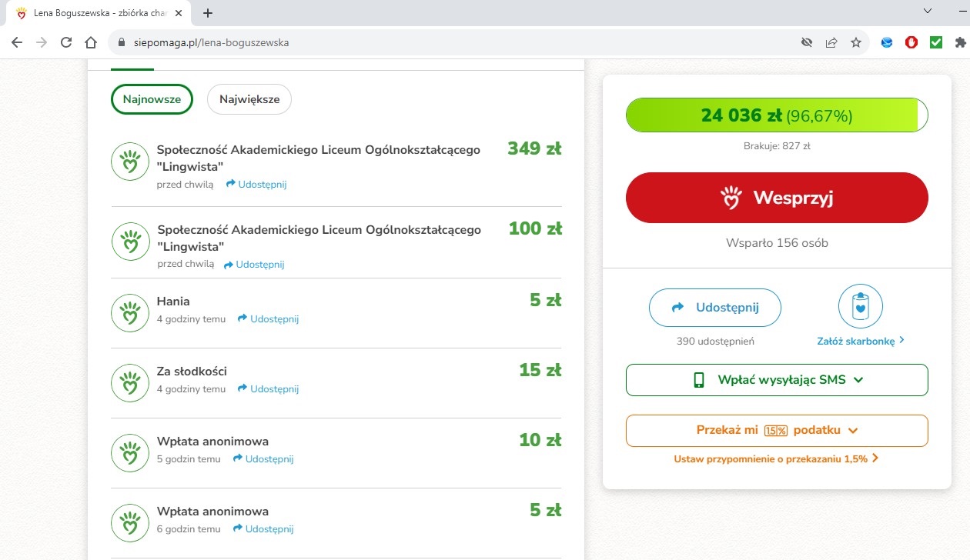Click the padlock site info icon
This screenshot has height=560, width=970.
point(121,43)
